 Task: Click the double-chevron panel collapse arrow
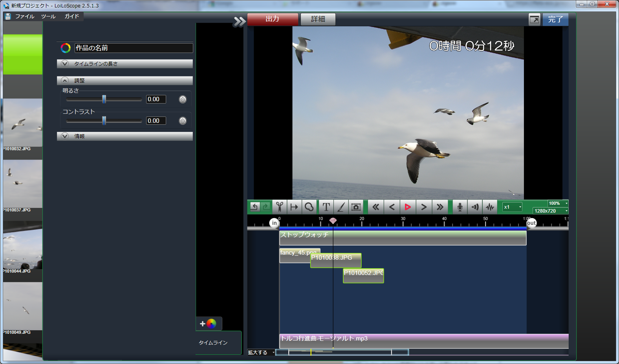pyautogui.click(x=239, y=21)
